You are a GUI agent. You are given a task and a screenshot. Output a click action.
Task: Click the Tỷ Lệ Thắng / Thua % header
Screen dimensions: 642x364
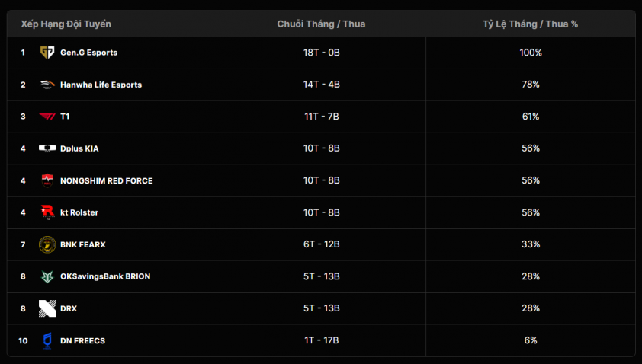tap(531, 24)
